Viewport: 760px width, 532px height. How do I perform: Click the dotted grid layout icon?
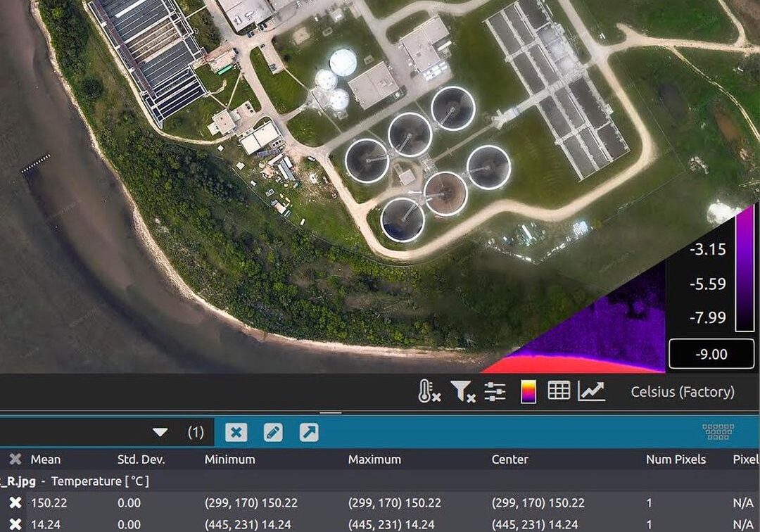717,432
